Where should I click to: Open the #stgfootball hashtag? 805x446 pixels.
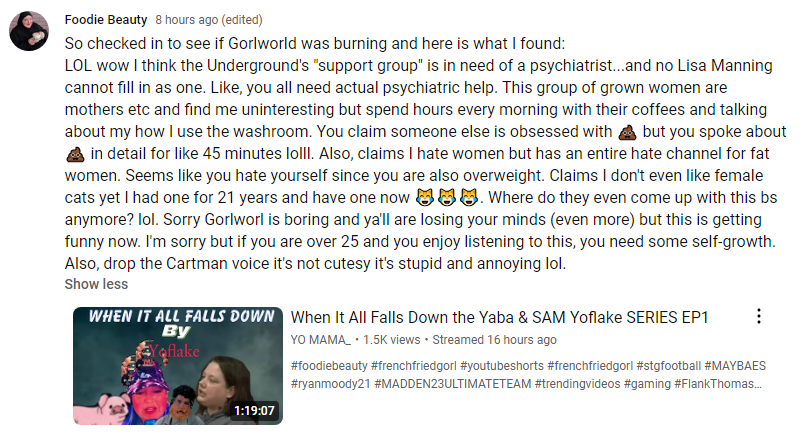(x=668, y=365)
